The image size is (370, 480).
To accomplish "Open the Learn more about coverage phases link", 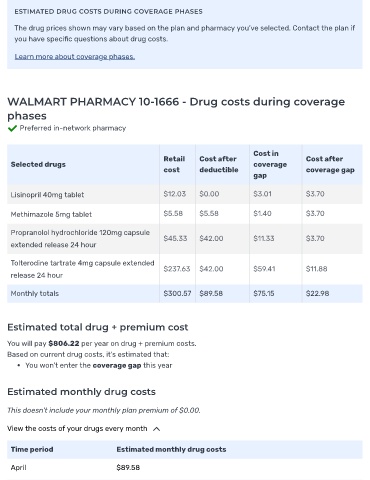I will click(x=75, y=57).
